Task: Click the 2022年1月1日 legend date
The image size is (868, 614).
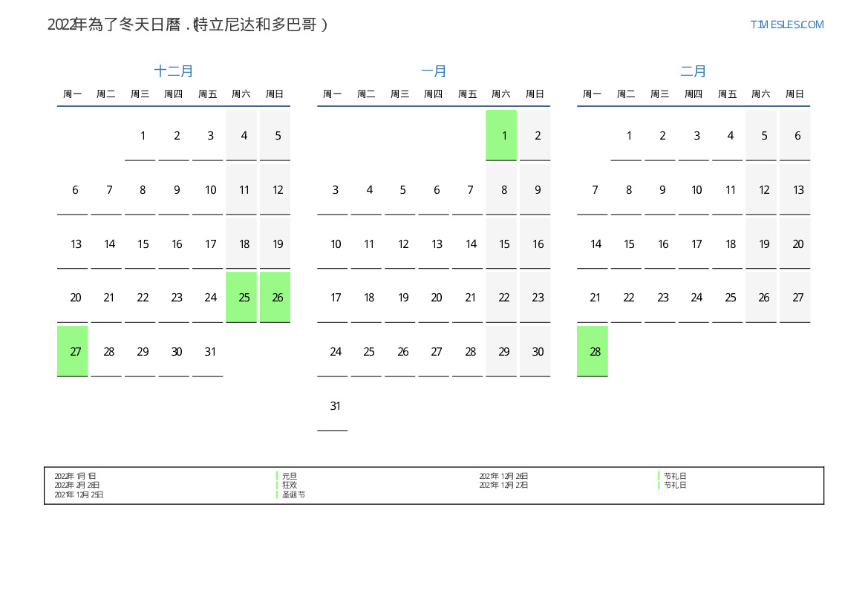Action: point(75,476)
